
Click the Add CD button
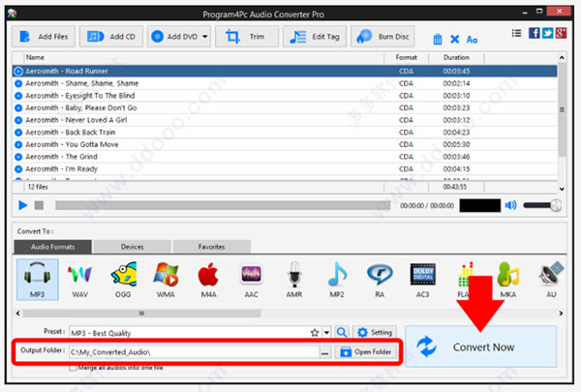point(111,37)
